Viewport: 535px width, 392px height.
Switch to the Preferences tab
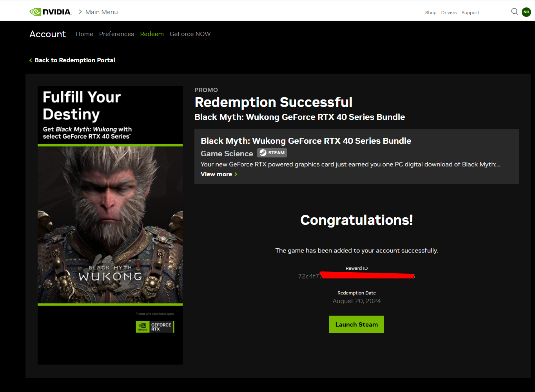coord(116,34)
